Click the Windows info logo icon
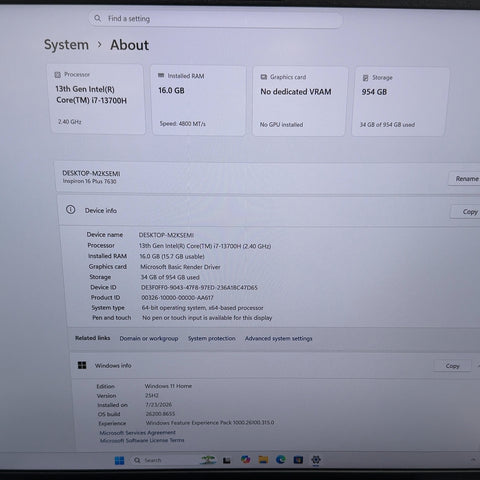480x480 pixels. tap(82, 365)
